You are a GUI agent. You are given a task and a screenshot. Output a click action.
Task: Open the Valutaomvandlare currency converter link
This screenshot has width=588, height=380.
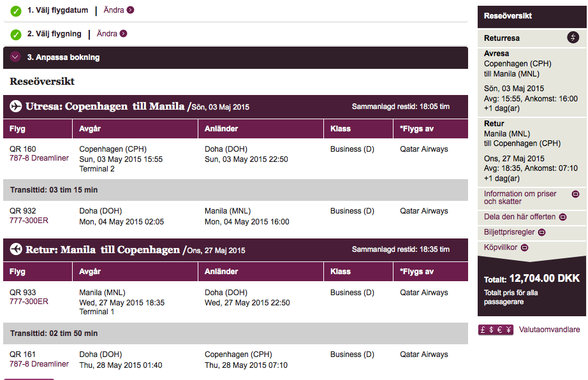549,330
